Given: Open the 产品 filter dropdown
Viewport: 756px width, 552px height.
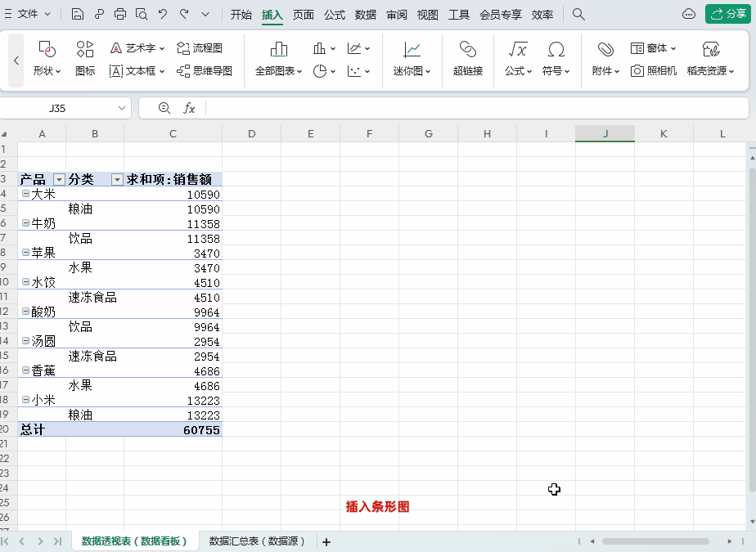Looking at the screenshot, I should [x=59, y=180].
